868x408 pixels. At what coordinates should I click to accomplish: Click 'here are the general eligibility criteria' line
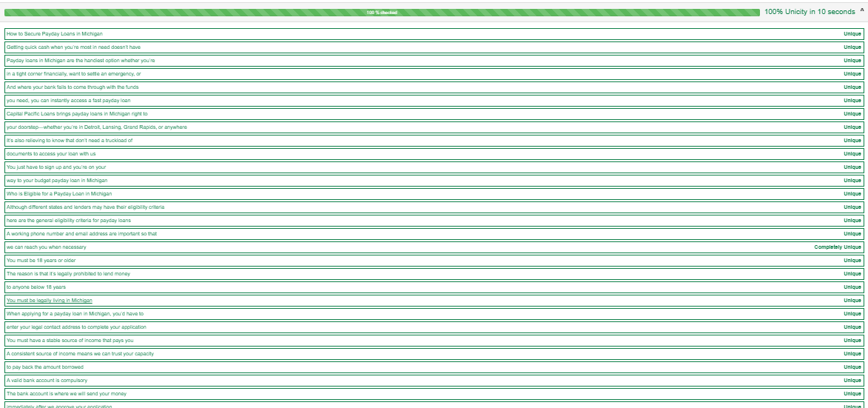(434, 221)
